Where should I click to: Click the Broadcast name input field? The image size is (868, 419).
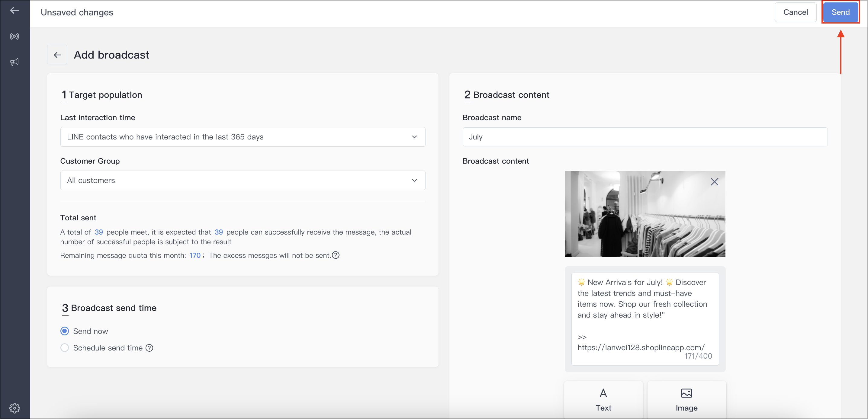point(645,137)
